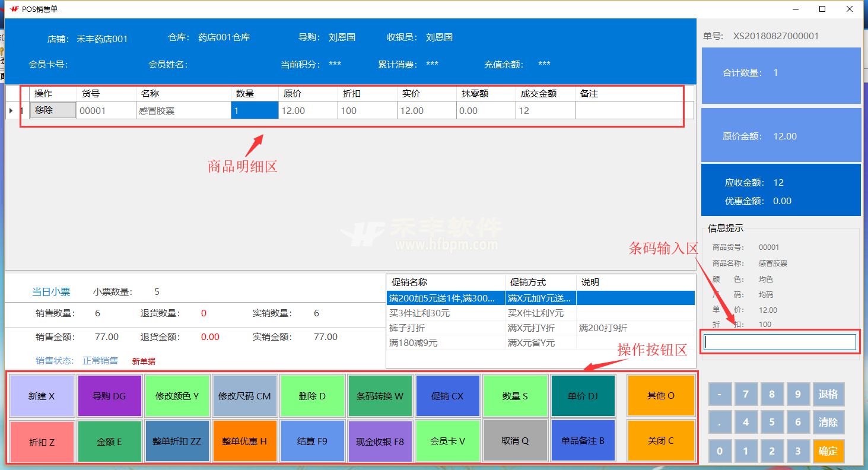Screen dimensions: 868x470
Task: Choose the 促销 CX promotion button
Action: [x=447, y=396]
